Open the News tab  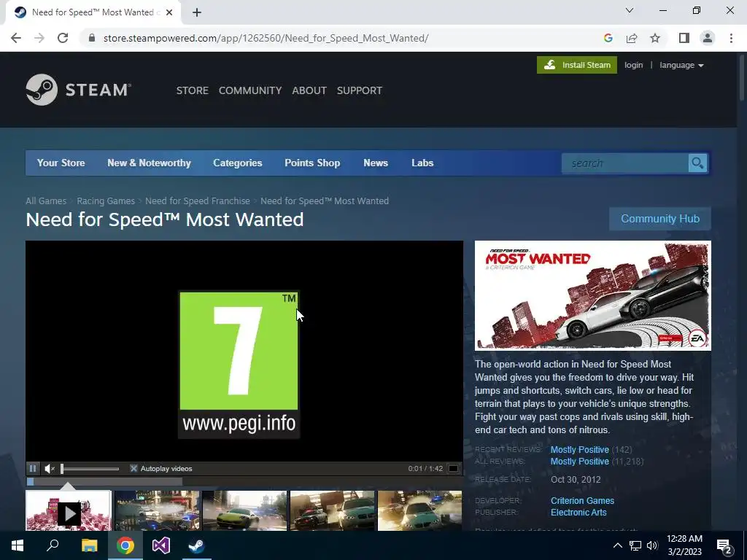pos(376,163)
